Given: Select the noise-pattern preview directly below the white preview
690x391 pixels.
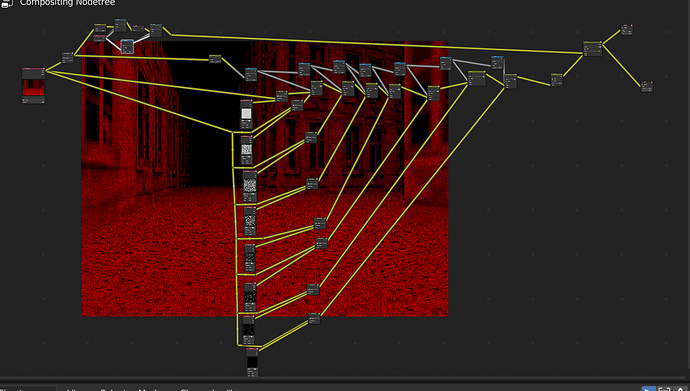Looking at the screenshot, I should [247, 150].
